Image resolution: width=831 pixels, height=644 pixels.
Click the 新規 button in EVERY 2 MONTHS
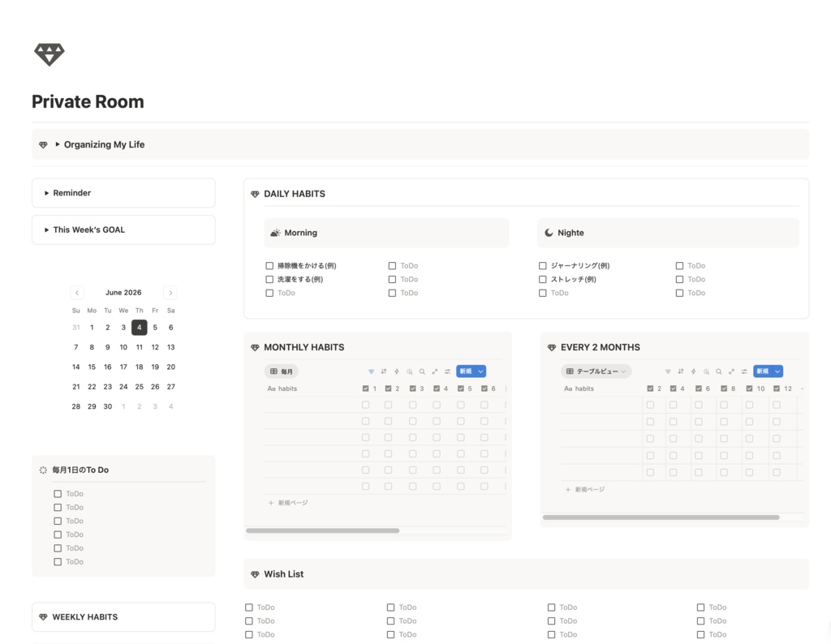point(763,371)
